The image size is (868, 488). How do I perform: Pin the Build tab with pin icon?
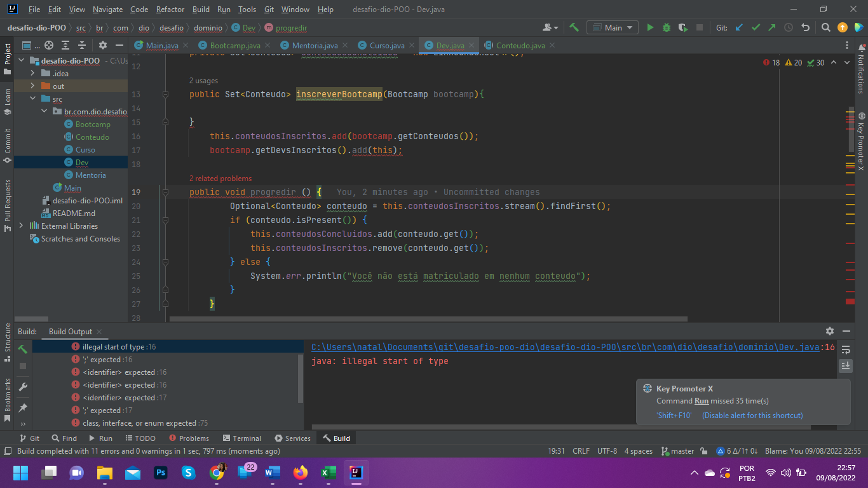pyautogui.click(x=23, y=407)
